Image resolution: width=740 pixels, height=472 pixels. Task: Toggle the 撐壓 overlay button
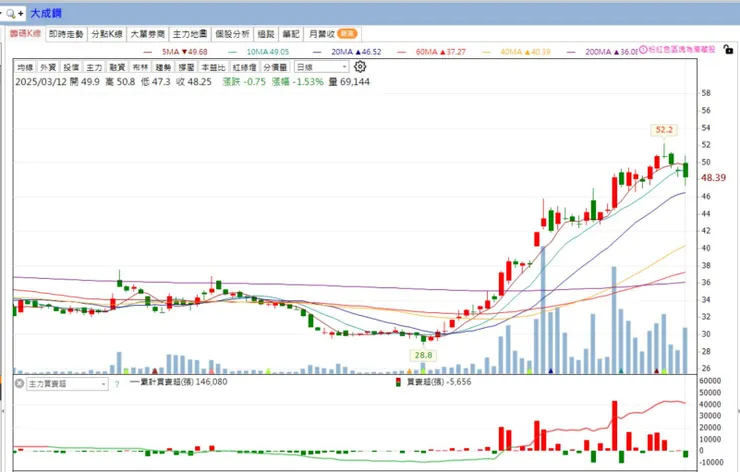coord(186,67)
